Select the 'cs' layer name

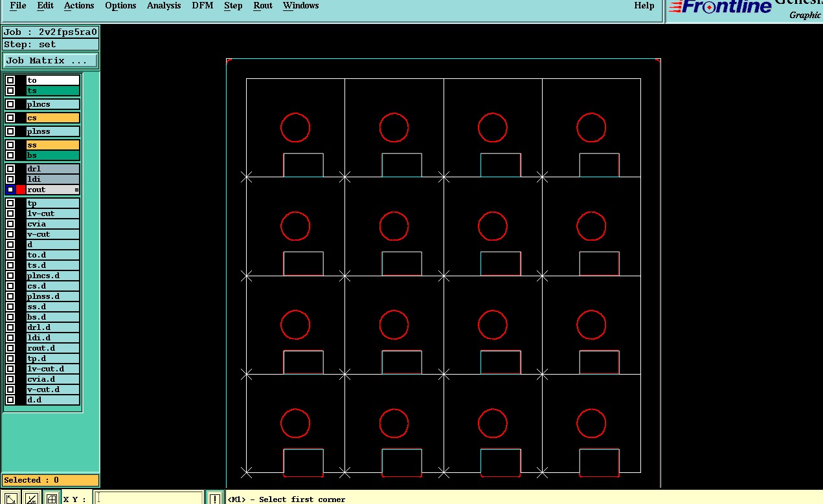pyautogui.click(x=53, y=118)
